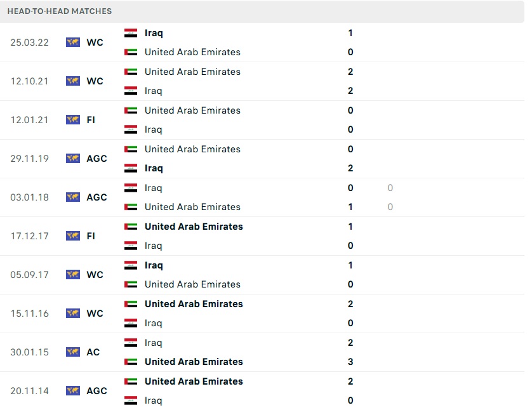The width and height of the screenshot is (532, 410).
Task: Click the Iraq flag in the 03.01.18 match
Action: pyautogui.click(x=131, y=188)
